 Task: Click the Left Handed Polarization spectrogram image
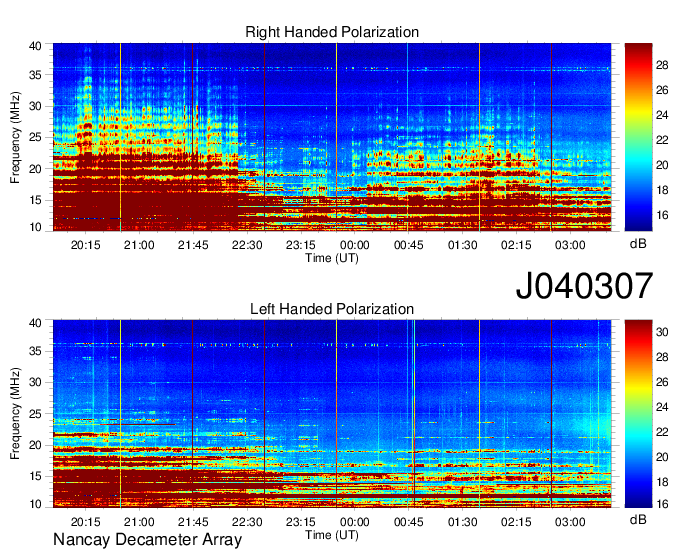tap(332, 414)
